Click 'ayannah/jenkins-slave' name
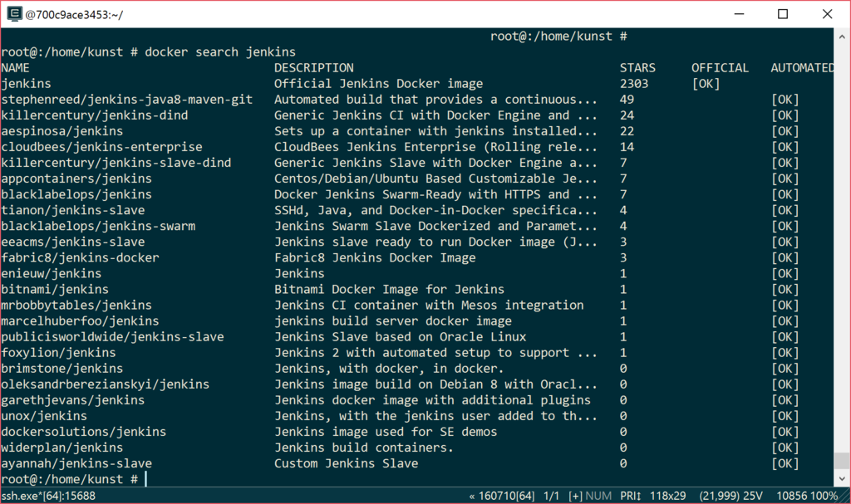 click(76, 463)
